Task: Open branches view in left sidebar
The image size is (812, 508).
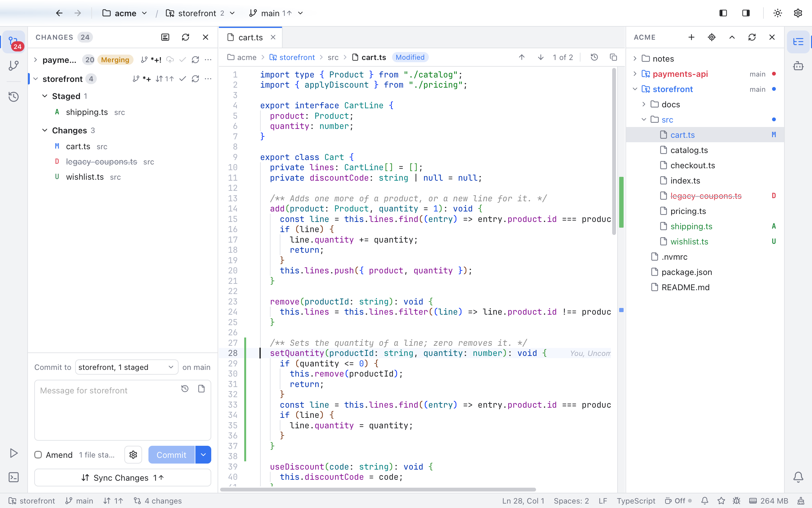Action: pos(14,65)
